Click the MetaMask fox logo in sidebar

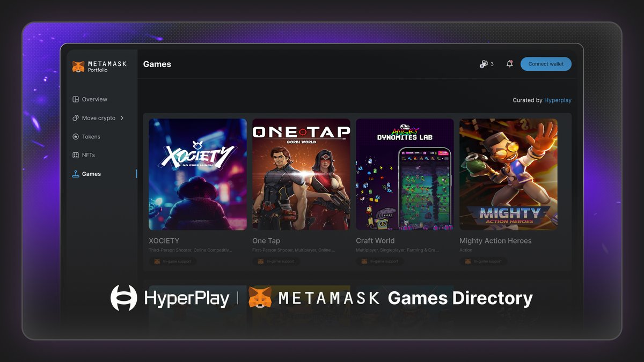[x=78, y=66]
